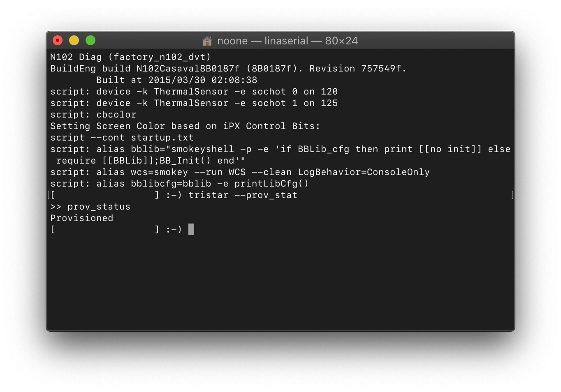Click the window title 'noone — linaserial — 80×24'
This screenshot has height=392, width=561.
coord(287,41)
